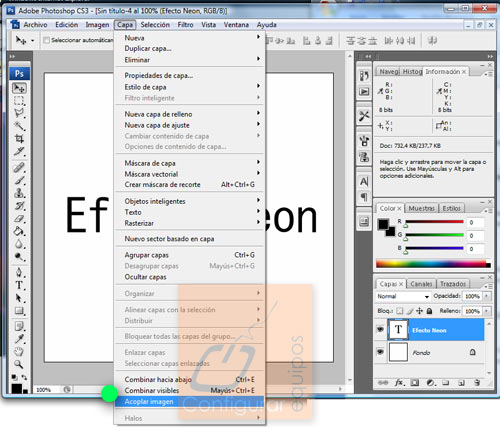The image size is (500, 427).
Task: Expand the Máscara de capa submenu
Action: tap(258, 162)
